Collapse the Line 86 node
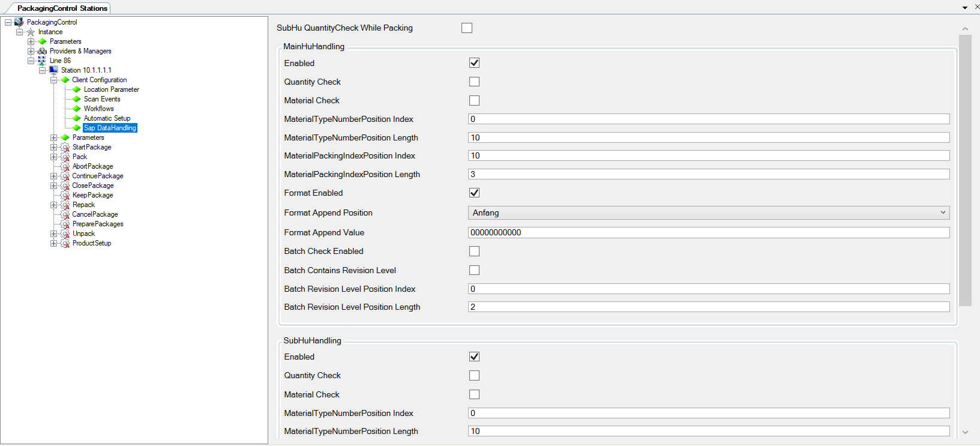 pos(31,61)
